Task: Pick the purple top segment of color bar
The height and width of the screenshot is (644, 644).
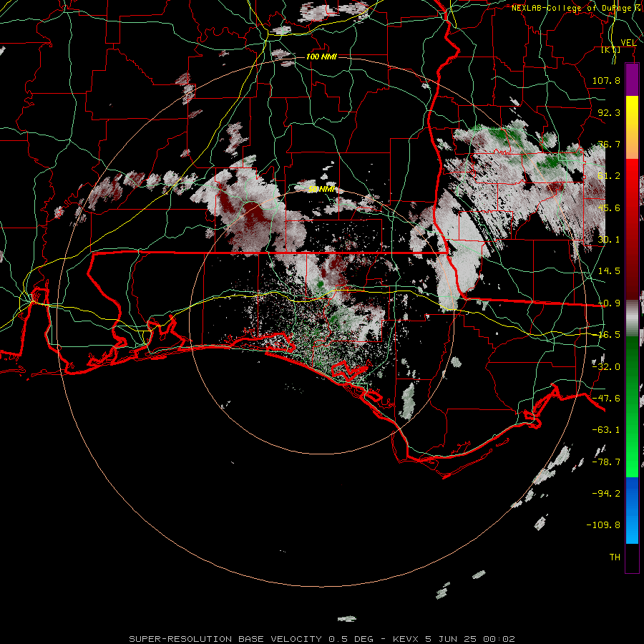Action: 632,79
